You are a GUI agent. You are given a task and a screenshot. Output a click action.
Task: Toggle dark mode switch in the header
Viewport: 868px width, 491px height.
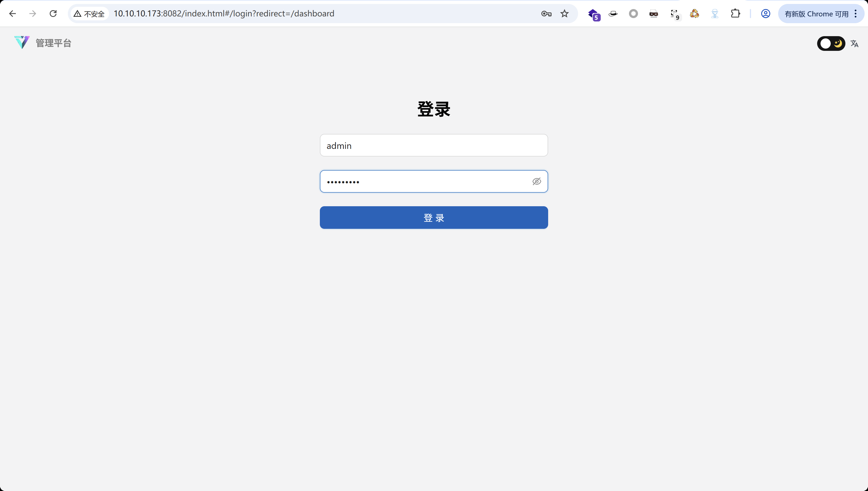(x=831, y=43)
